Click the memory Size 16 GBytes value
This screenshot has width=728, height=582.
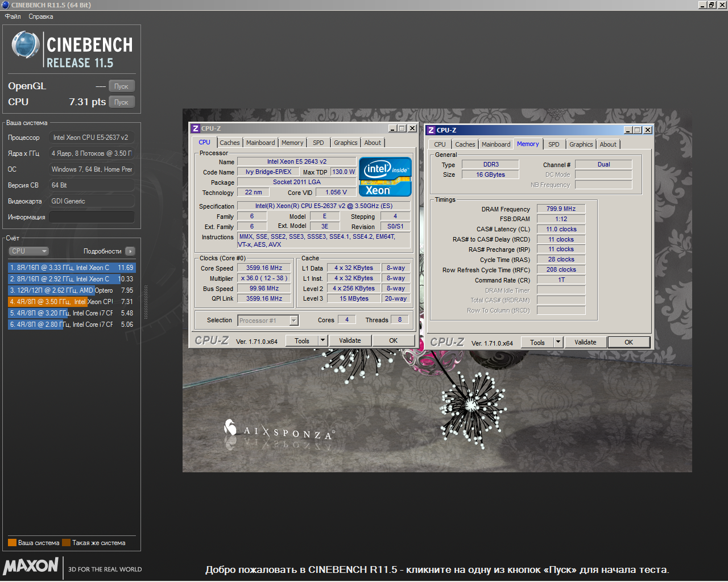491,174
